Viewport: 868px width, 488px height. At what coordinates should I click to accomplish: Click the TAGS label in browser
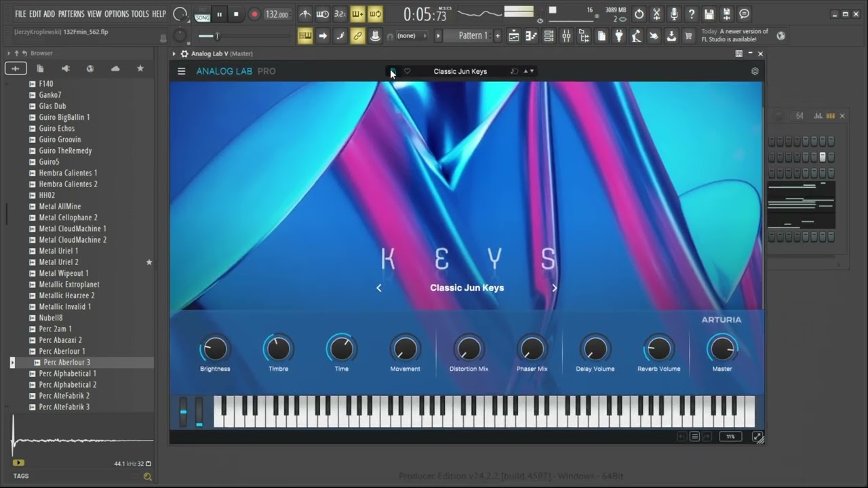[x=21, y=476]
